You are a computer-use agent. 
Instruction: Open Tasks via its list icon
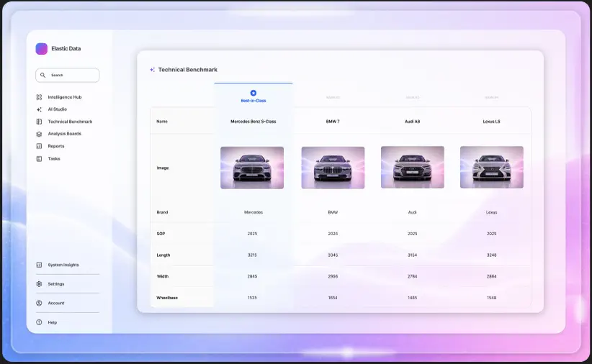pos(39,159)
